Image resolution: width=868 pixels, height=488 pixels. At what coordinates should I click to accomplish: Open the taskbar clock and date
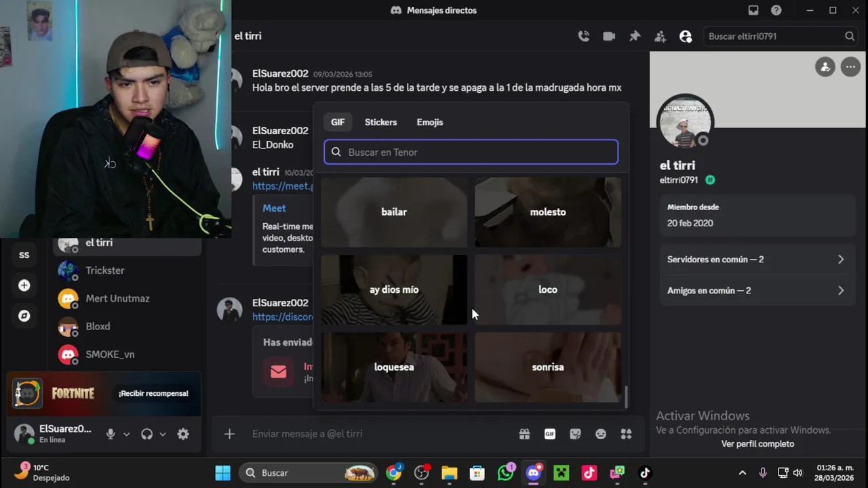(835, 473)
